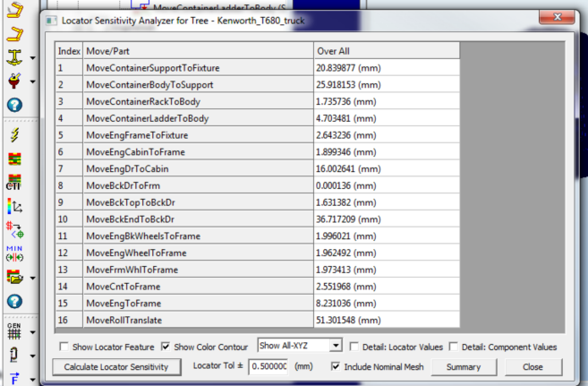588x386 pixels.
Task: Click the MIN toolbar icon
Action: click(13, 253)
